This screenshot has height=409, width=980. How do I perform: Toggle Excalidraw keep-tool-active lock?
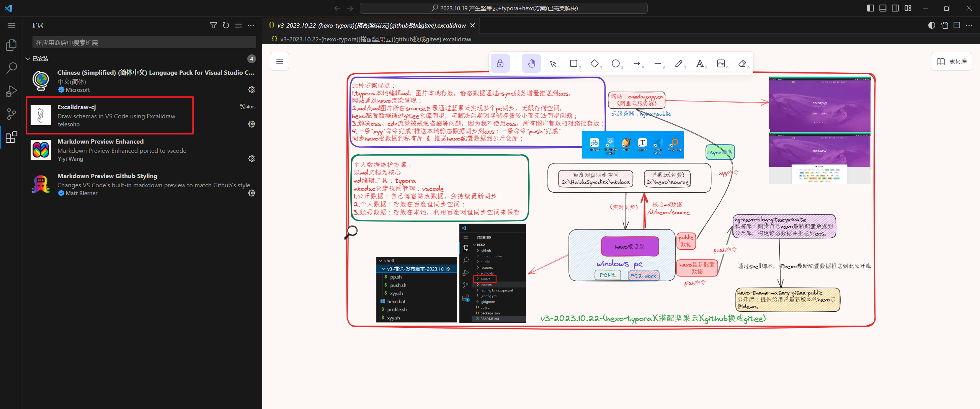tap(500, 63)
